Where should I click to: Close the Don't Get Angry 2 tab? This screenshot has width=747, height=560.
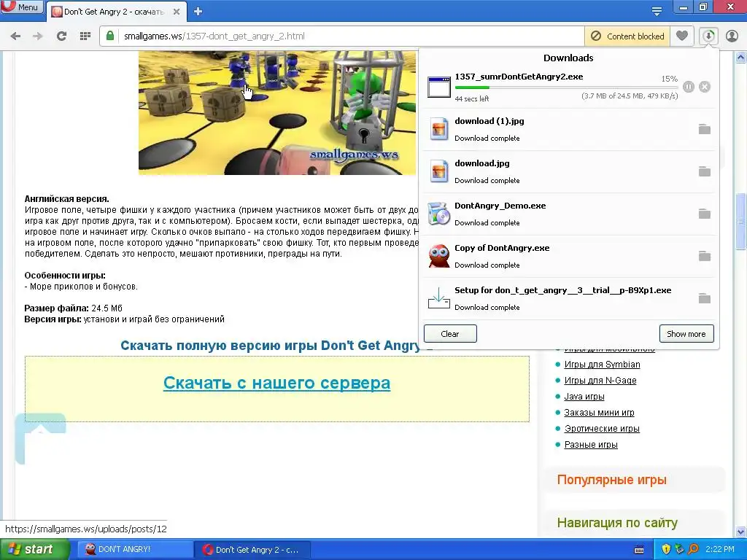[177, 12]
